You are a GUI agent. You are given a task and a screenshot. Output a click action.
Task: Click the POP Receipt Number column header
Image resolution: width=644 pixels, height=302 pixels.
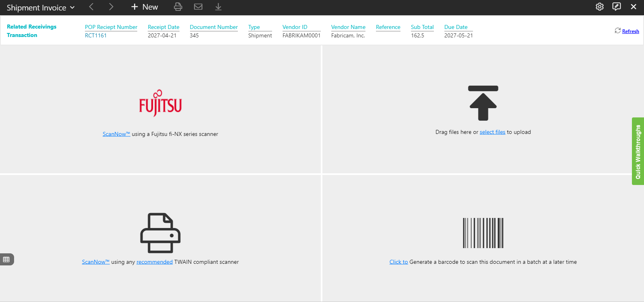pos(111,27)
